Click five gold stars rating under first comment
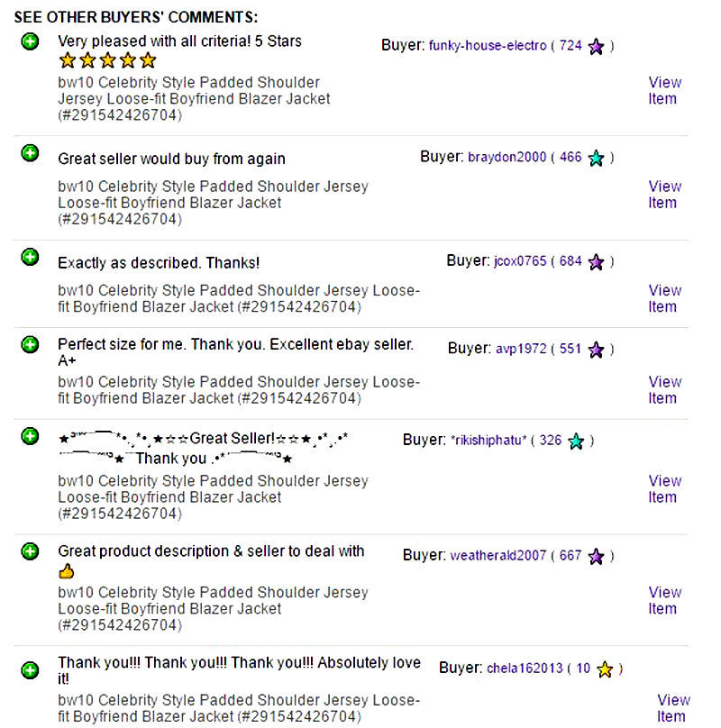 (x=108, y=60)
